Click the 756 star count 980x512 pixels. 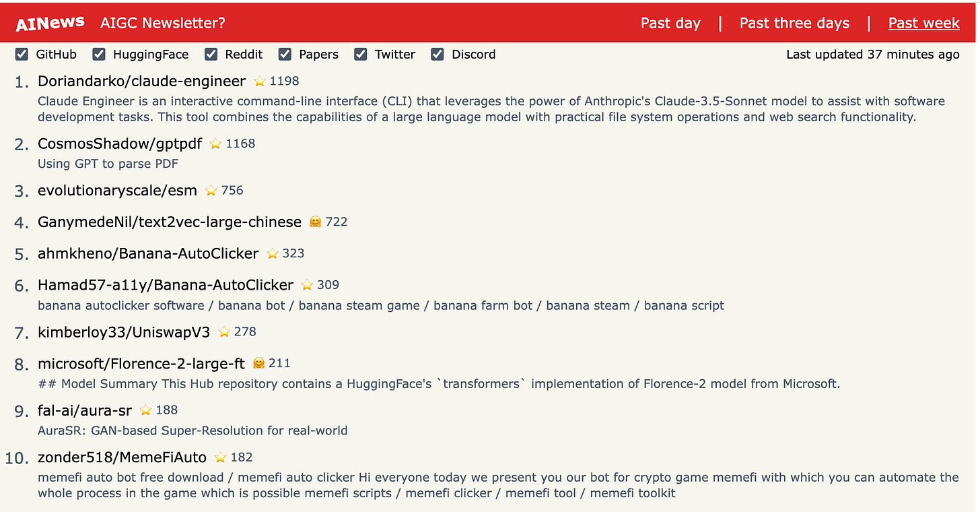tap(232, 191)
